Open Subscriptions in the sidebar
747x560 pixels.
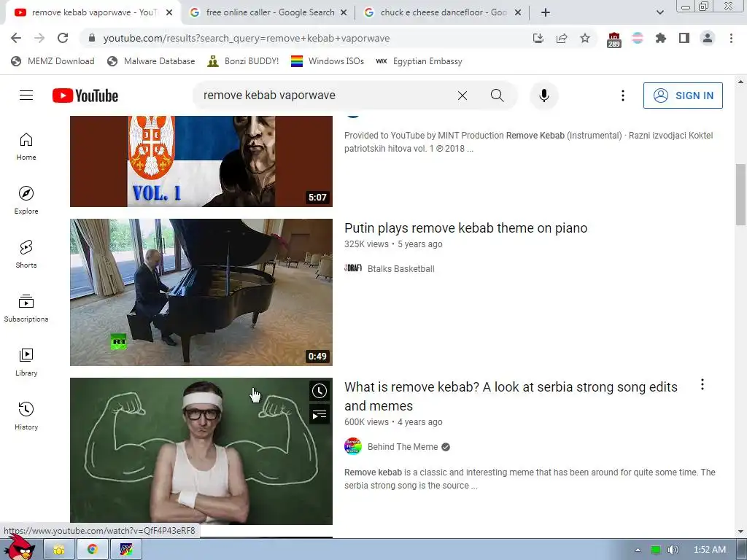(26, 308)
